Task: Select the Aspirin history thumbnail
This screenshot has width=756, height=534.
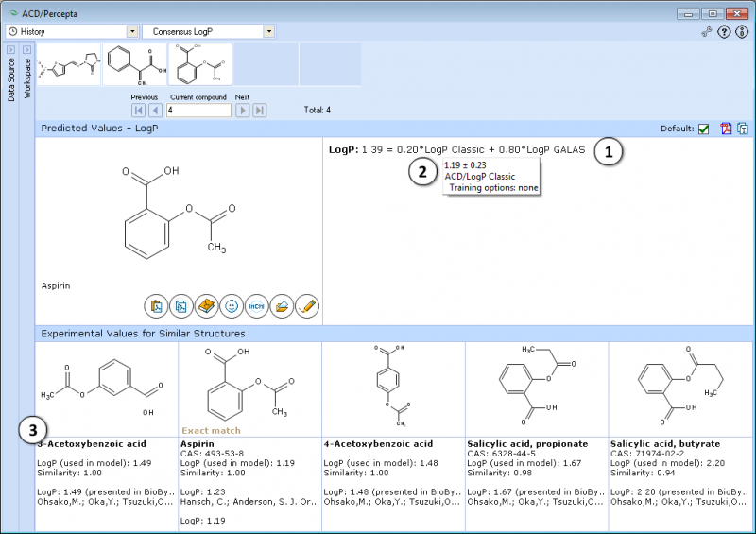Action: coord(200,64)
